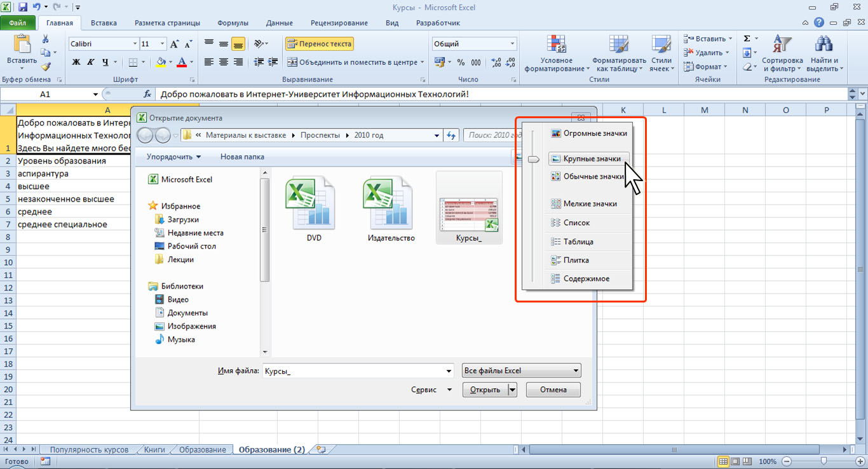Select bottom vertical alignment icon
The width and height of the screenshot is (868, 469).
point(238,44)
